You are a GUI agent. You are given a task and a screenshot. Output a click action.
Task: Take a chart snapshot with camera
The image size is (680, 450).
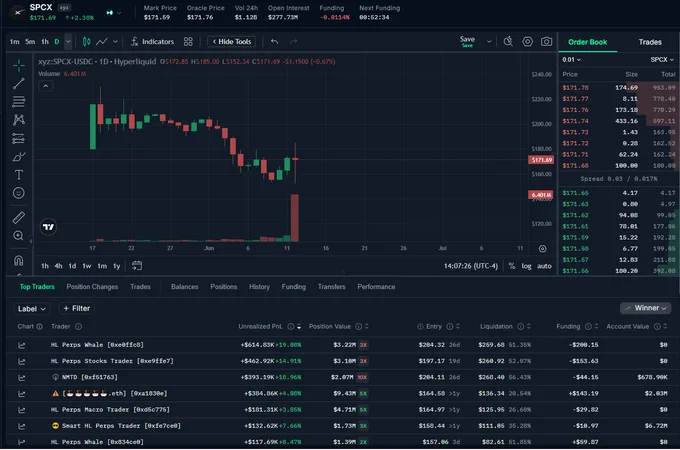(546, 42)
